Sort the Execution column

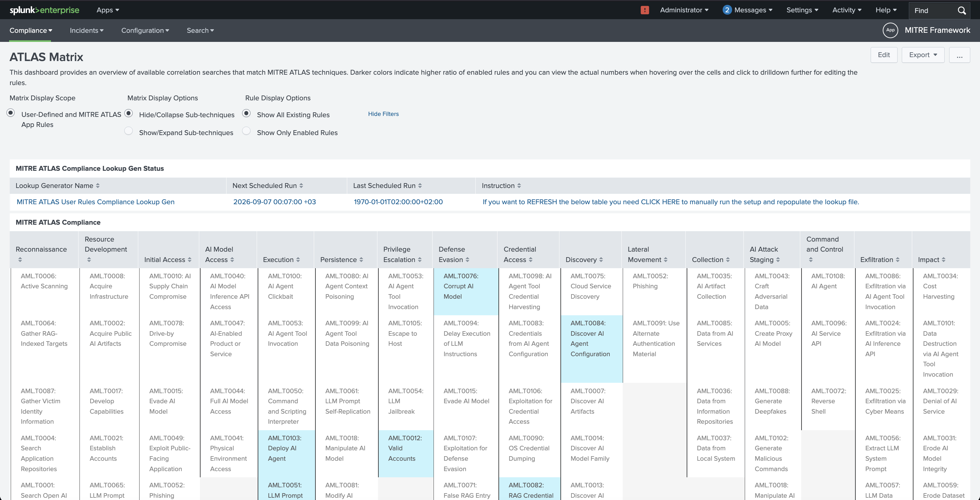(298, 259)
